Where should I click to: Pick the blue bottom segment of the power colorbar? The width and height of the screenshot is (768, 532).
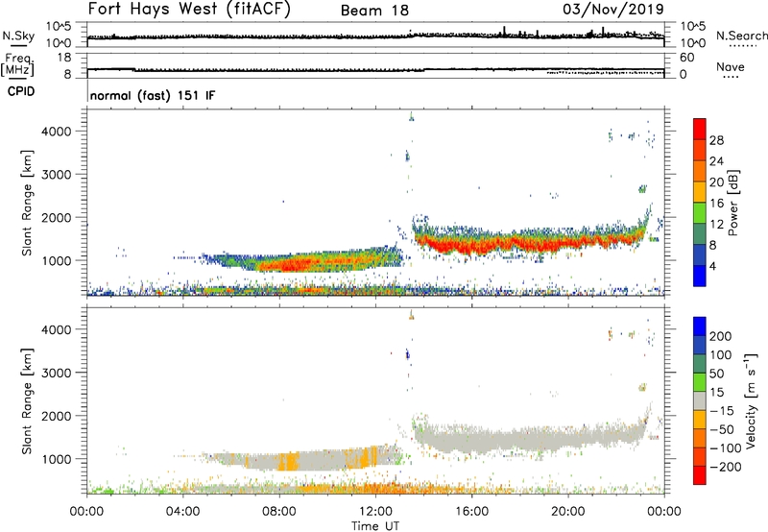(700, 276)
